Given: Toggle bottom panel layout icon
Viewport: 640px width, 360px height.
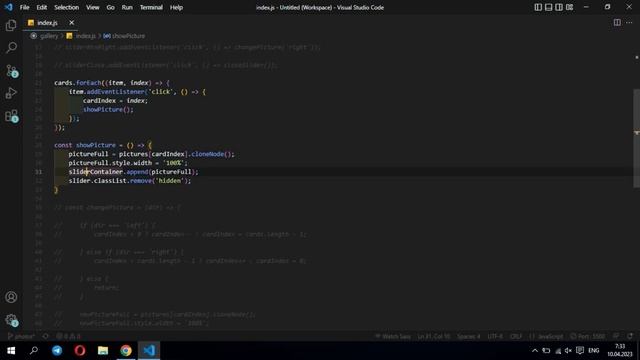Looking at the screenshot, I should point(549,7).
